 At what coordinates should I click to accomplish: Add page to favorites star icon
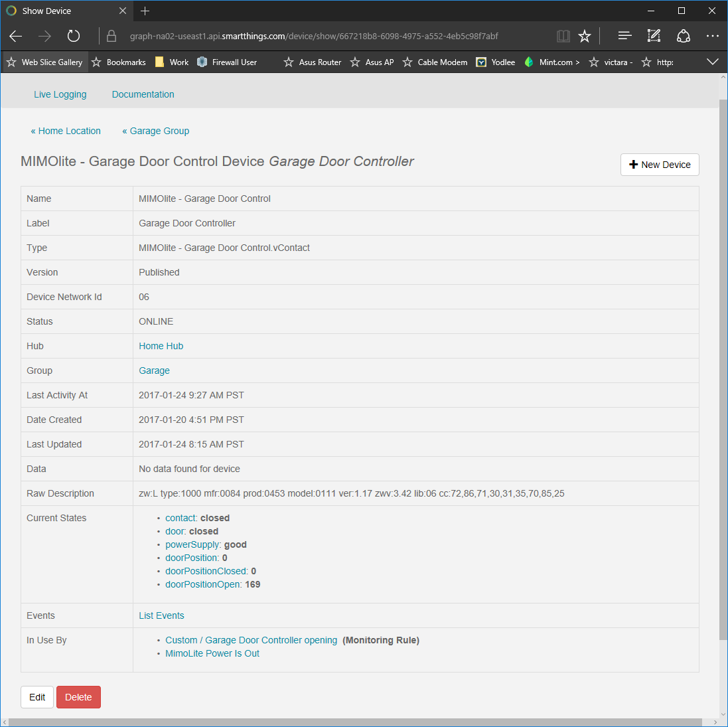pyautogui.click(x=585, y=37)
